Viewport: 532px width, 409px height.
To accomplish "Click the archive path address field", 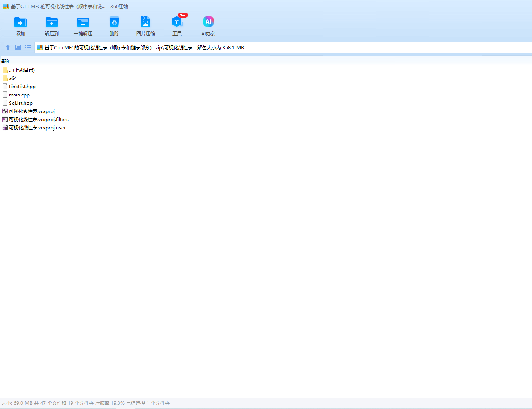I will coord(283,47).
